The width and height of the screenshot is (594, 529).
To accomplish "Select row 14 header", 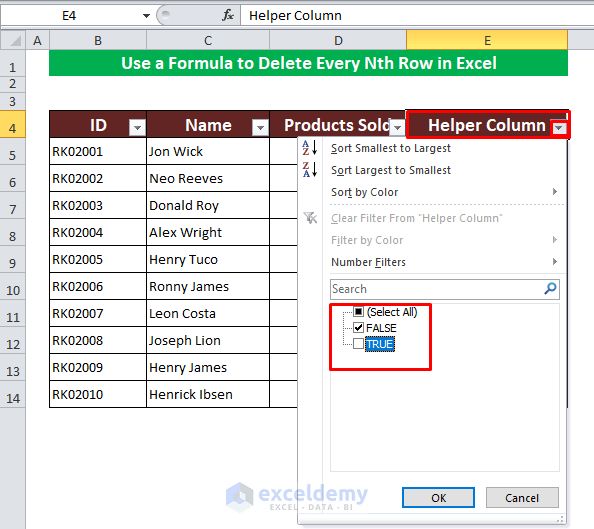I will click(x=13, y=394).
